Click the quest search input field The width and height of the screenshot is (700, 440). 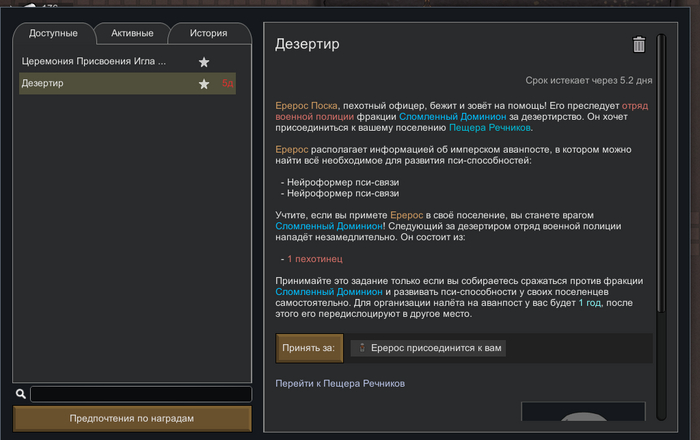pyautogui.click(x=140, y=394)
